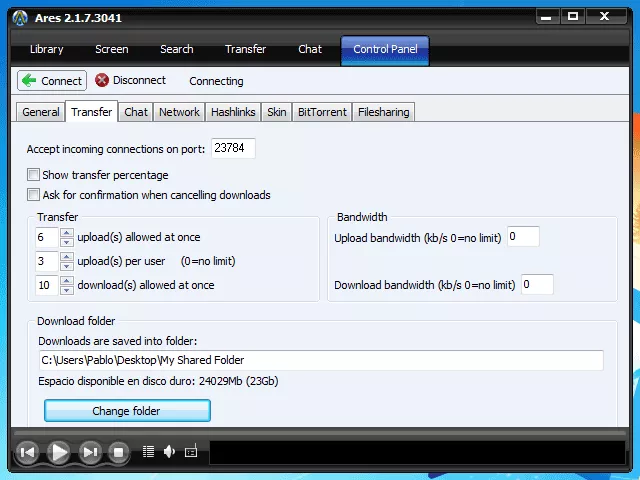Click the volume speaker icon
The width and height of the screenshot is (640, 480).
[x=169, y=451]
